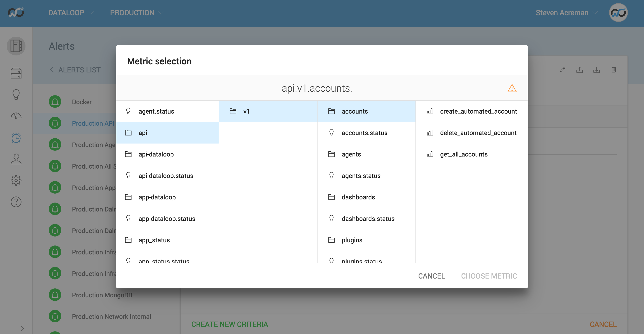Click the bell icon next to Docker alert
Screen dimensions: 644x334
55,102
